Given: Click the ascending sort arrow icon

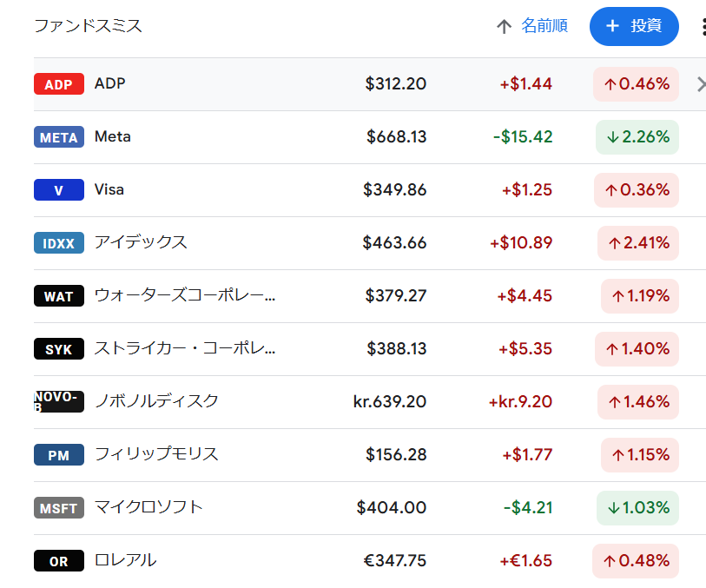Looking at the screenshot, I should 504,26.
